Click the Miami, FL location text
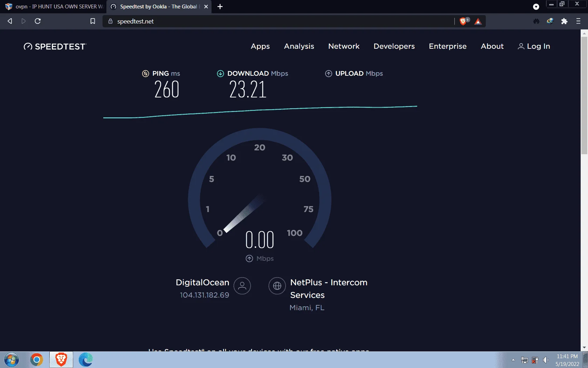 tap(307, 308)
